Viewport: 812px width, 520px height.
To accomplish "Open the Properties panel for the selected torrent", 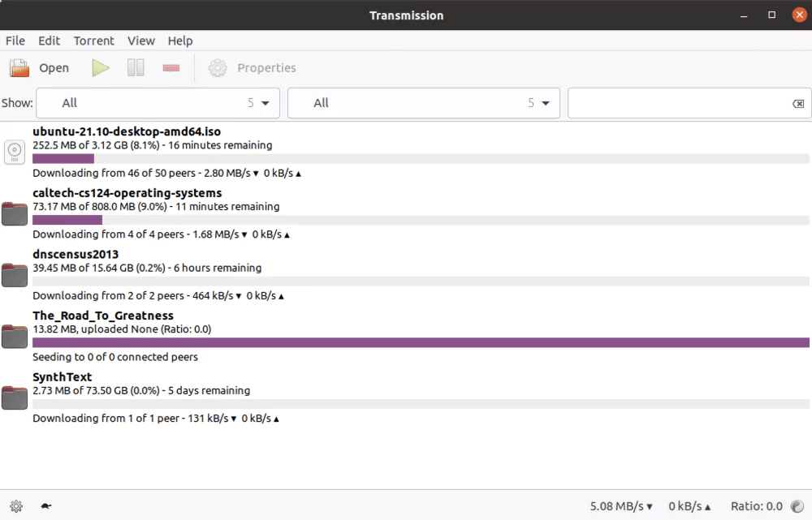I will coord(252,67).
